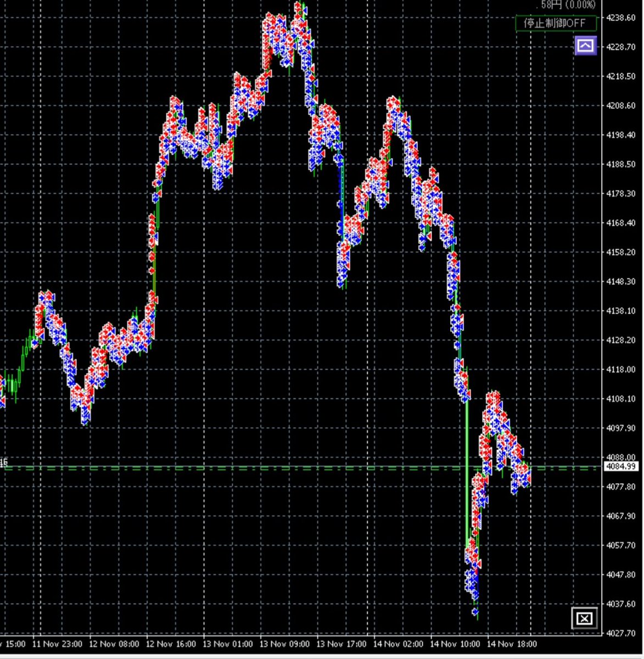Click the X box icon at bottom right

pyautogui.click(x=584, y=619)
